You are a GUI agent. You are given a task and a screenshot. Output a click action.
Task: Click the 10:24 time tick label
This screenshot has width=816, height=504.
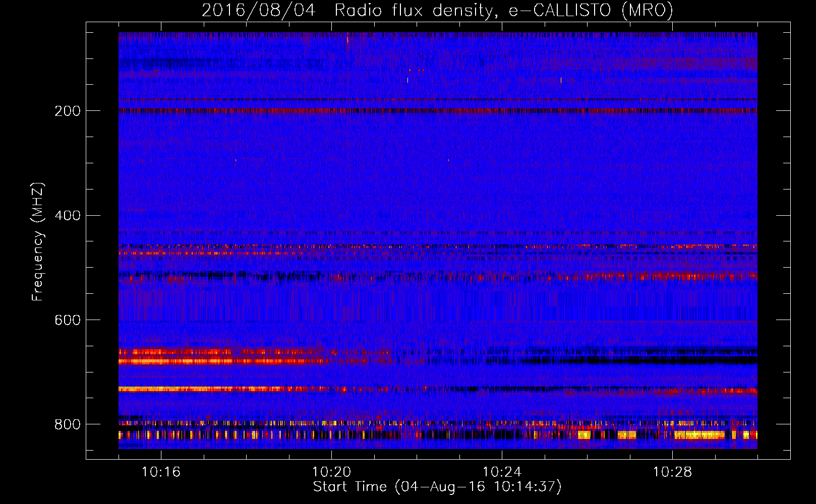pyautogui.click(x=502, y=472)
